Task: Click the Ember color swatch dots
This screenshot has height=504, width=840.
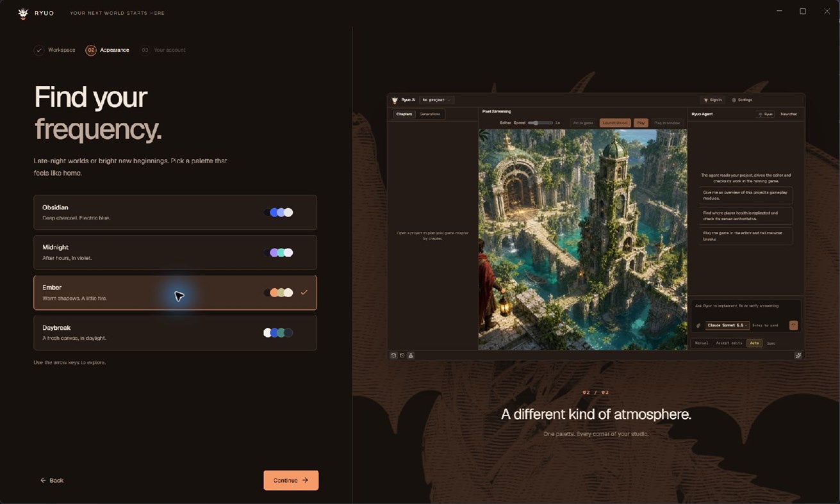Action: click(x=278, y=293)
